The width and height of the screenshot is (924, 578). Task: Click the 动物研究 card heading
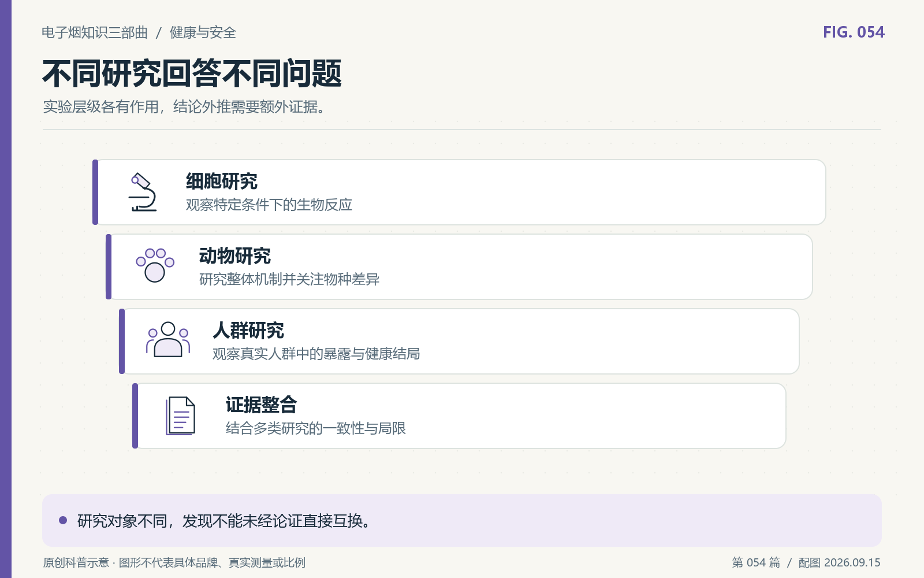[235, 256]
